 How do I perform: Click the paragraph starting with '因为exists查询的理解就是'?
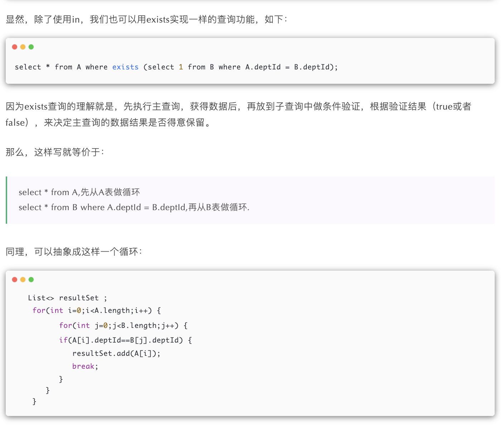238,107
